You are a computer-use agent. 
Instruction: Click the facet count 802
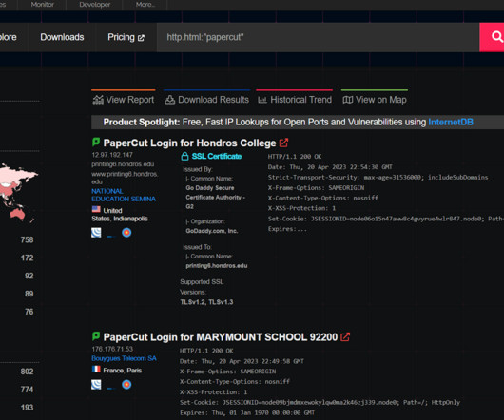pyautogui.click(x=27, y=372)
